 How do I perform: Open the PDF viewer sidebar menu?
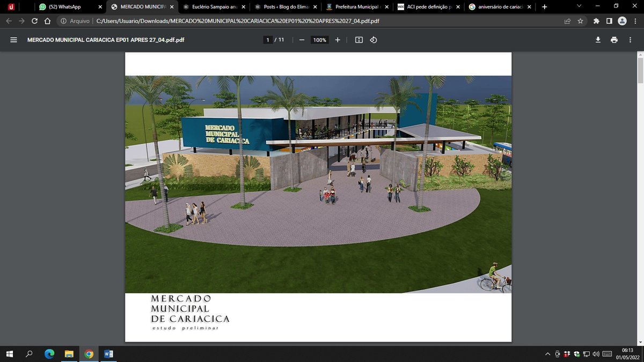(14, 40)
